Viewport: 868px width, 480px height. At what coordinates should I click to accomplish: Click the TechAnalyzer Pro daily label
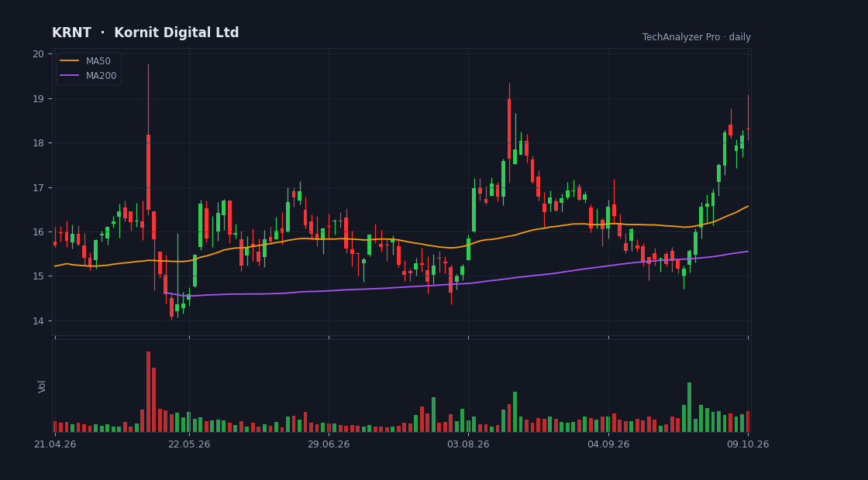click(x=697, y=37)
